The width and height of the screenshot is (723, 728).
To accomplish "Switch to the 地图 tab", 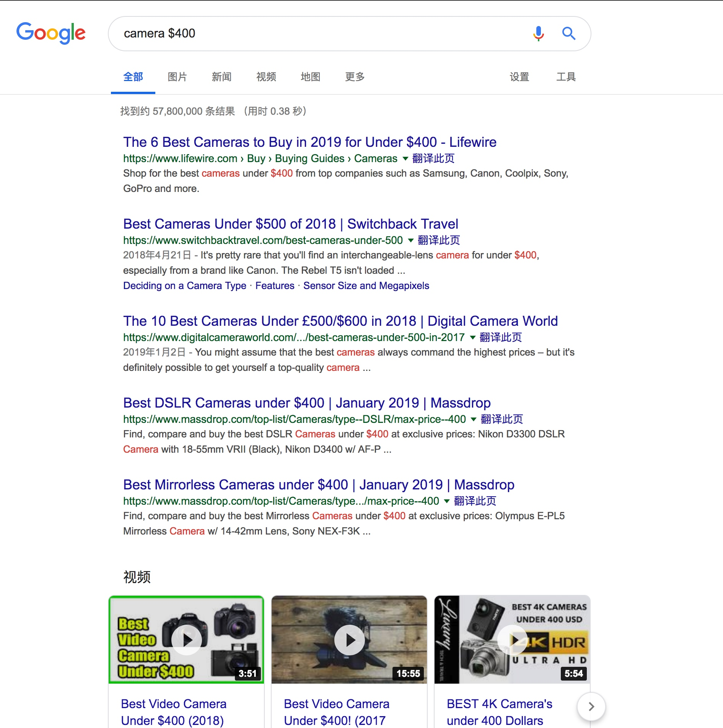I will [311, 77].
